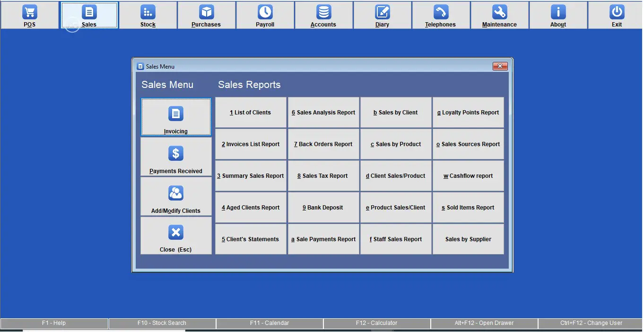
Task: Click the Sales Menu title bar icon
Action: [140, 67]
